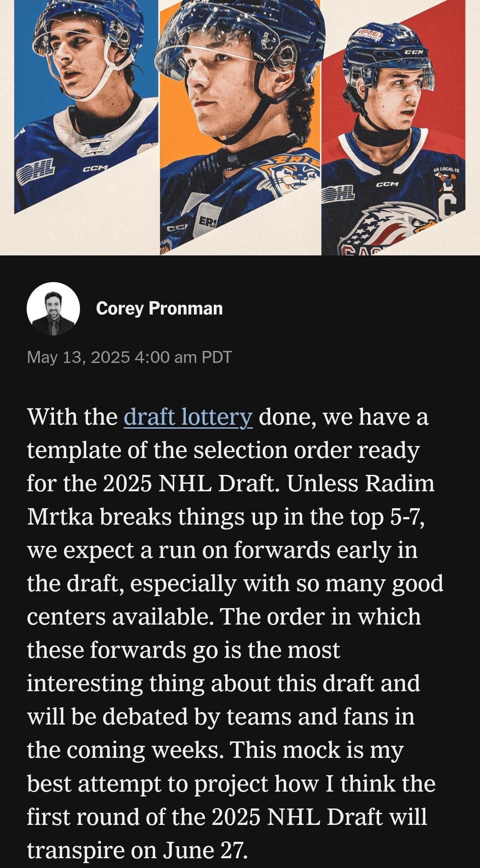Tap Corey Pronman's author avatar photo

click(x=53, y=309)
